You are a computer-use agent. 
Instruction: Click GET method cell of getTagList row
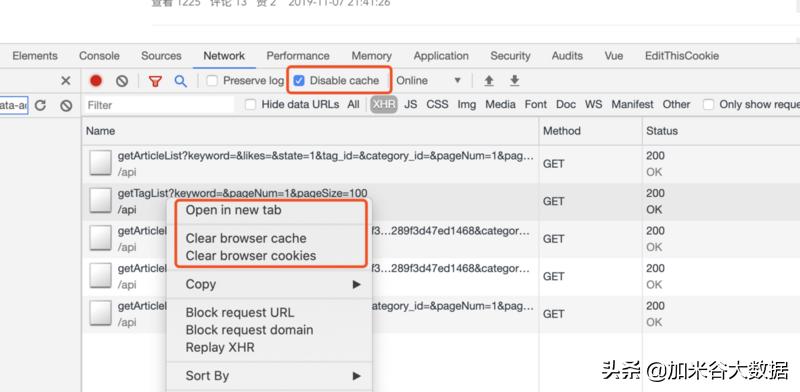click(590, 201)
